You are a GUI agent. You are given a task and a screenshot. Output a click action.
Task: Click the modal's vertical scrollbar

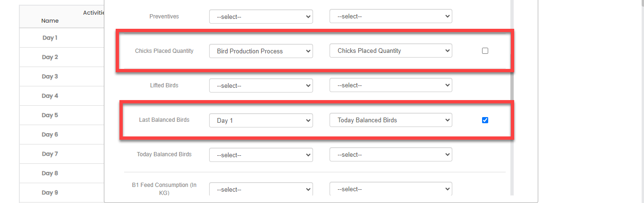[x=512, y=94]
